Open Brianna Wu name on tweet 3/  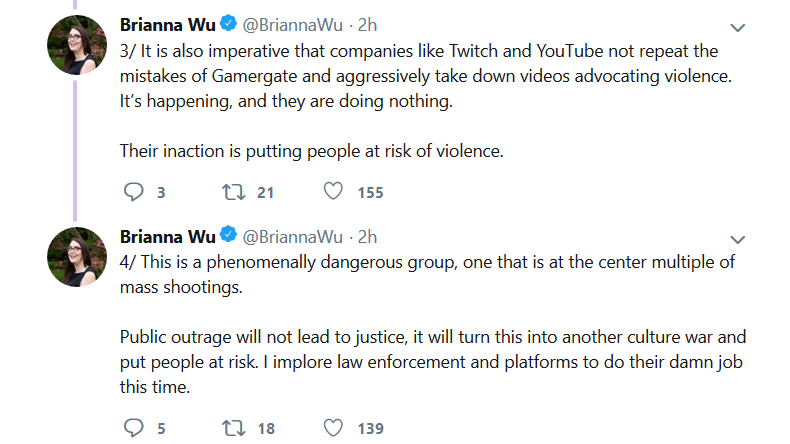(167, 25)
